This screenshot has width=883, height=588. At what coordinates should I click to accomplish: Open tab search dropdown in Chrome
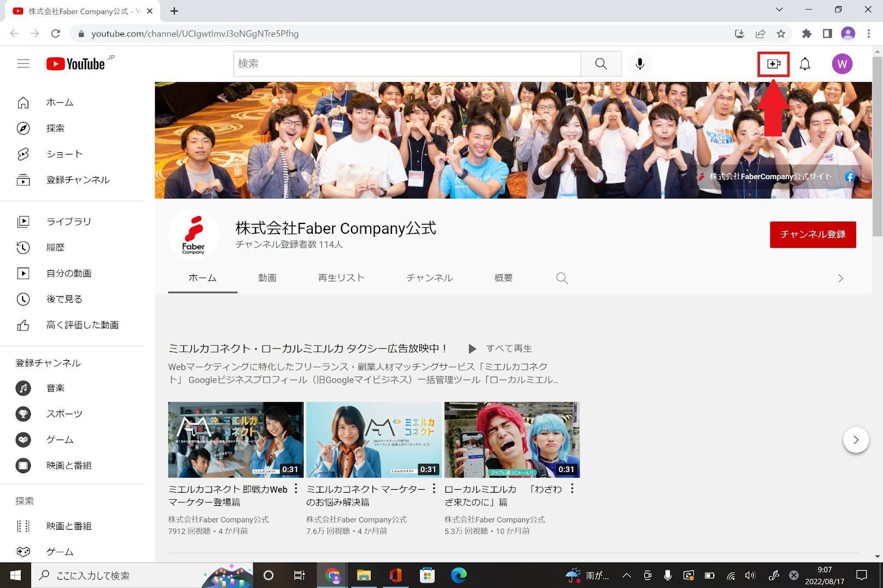click(779, 9)
